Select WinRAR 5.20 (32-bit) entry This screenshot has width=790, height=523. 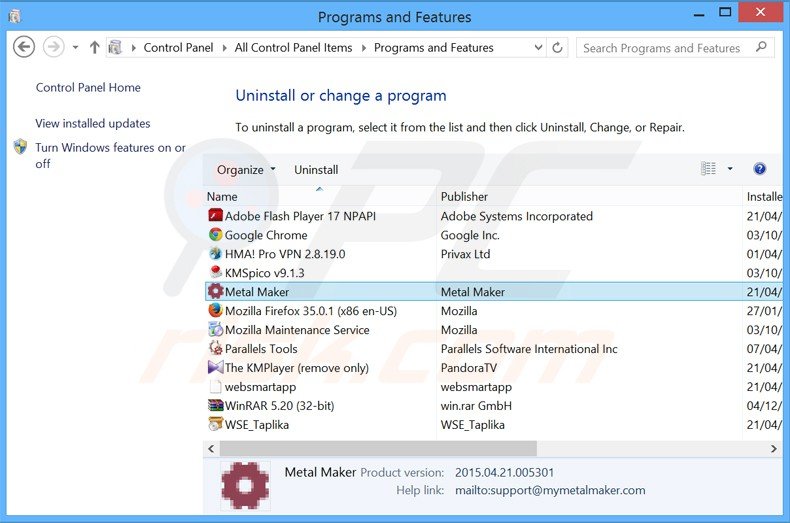[280, 406]
